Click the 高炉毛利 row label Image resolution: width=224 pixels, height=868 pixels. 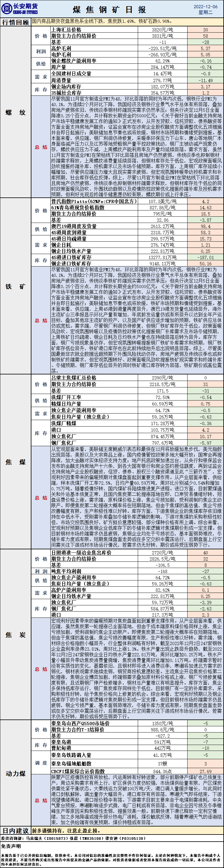pos(61,48)
